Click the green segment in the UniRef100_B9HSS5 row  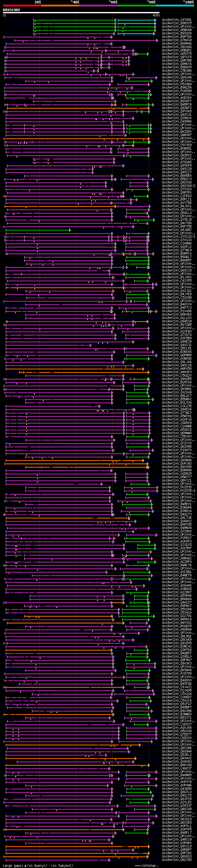click(75, 24)
